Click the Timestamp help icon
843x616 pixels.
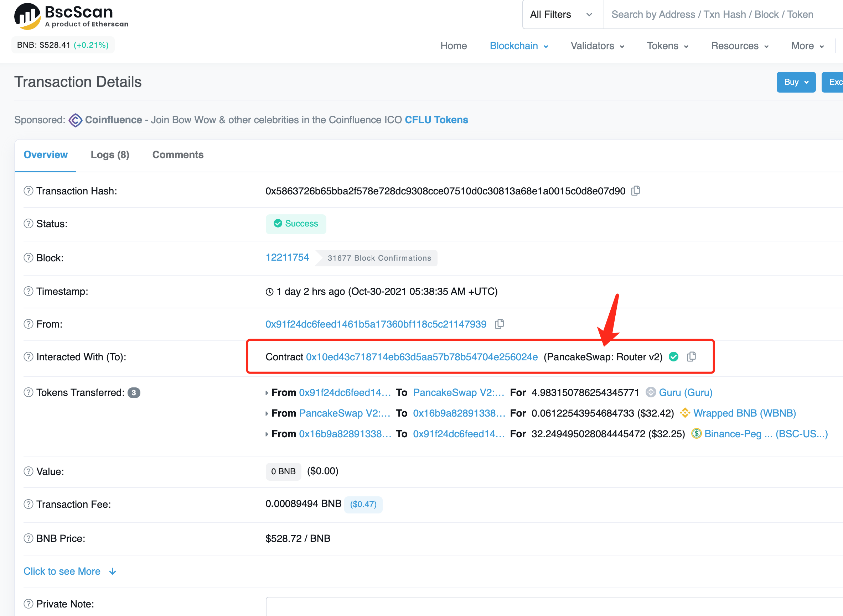(29, 291)
